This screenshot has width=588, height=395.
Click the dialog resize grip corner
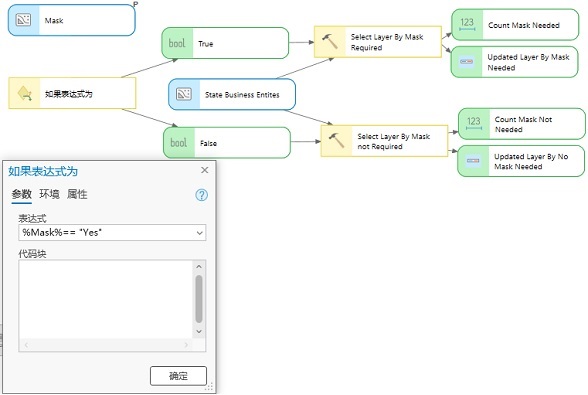[209, 387]
